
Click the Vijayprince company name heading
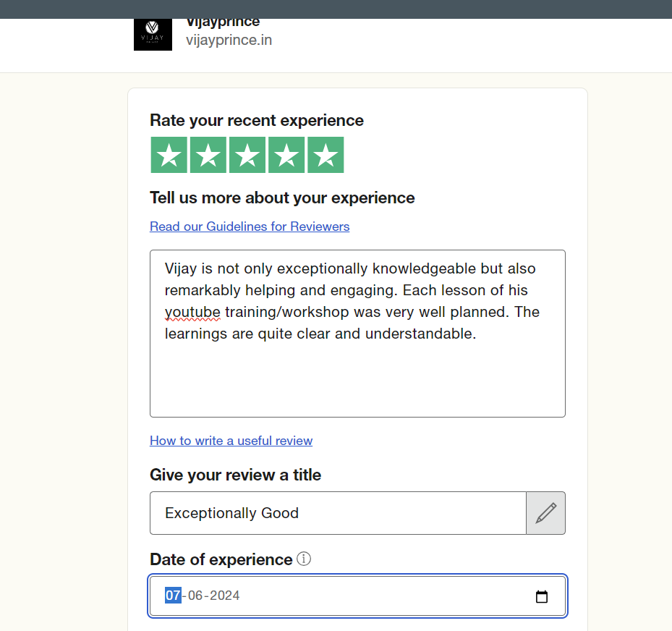point(223,22)
